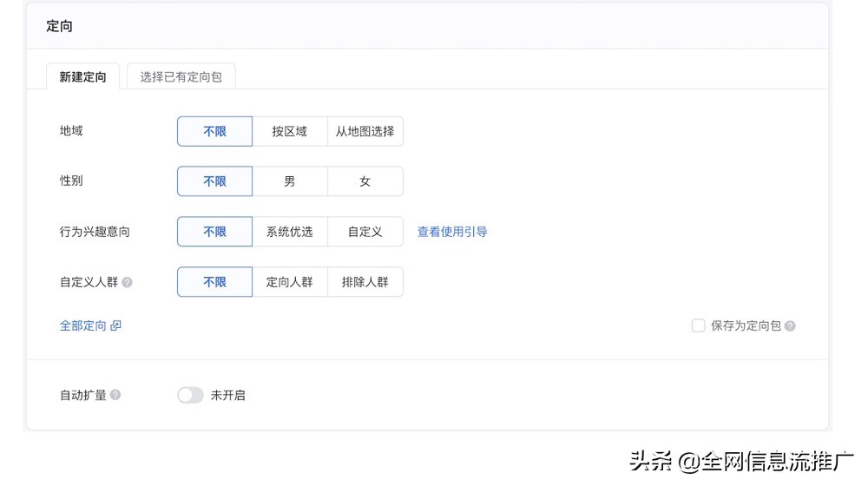Choose 男 gender option
The height and width of the screenshot is (486, 868).
point(290,181)
